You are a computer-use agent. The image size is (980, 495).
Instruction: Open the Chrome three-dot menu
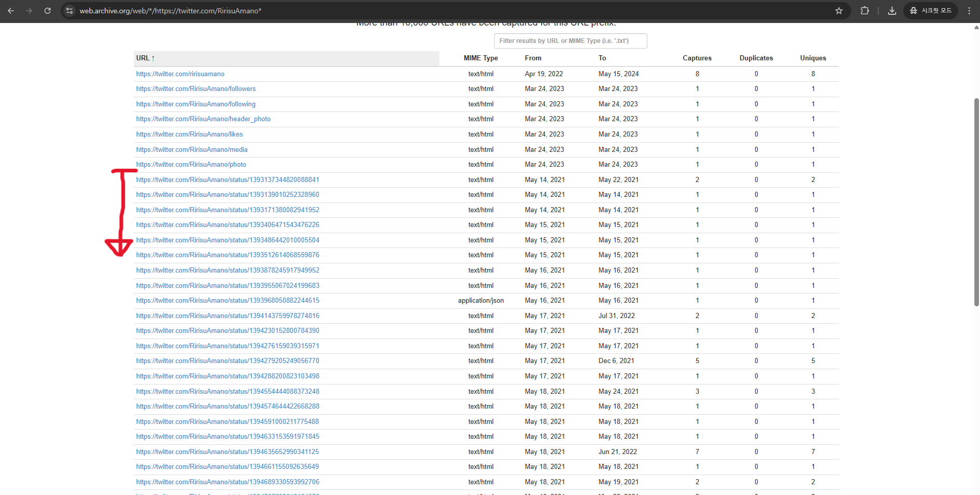click(x=969, y=11)
